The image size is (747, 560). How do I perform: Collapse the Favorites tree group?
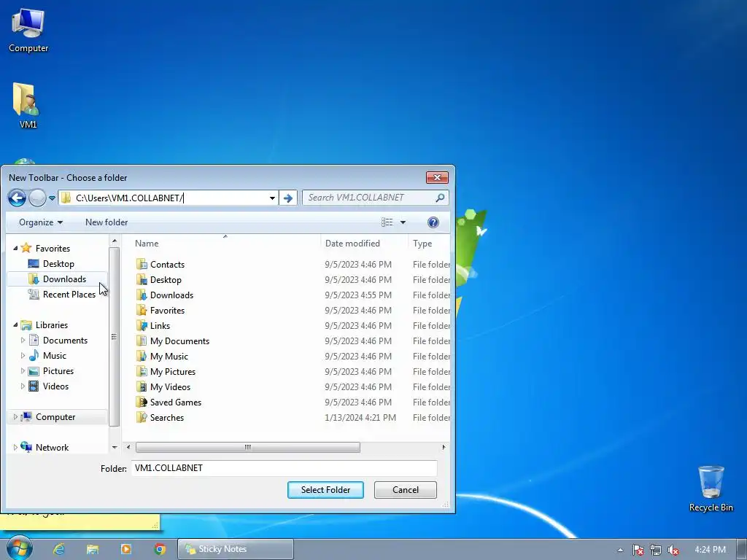(x=15, y=248)
